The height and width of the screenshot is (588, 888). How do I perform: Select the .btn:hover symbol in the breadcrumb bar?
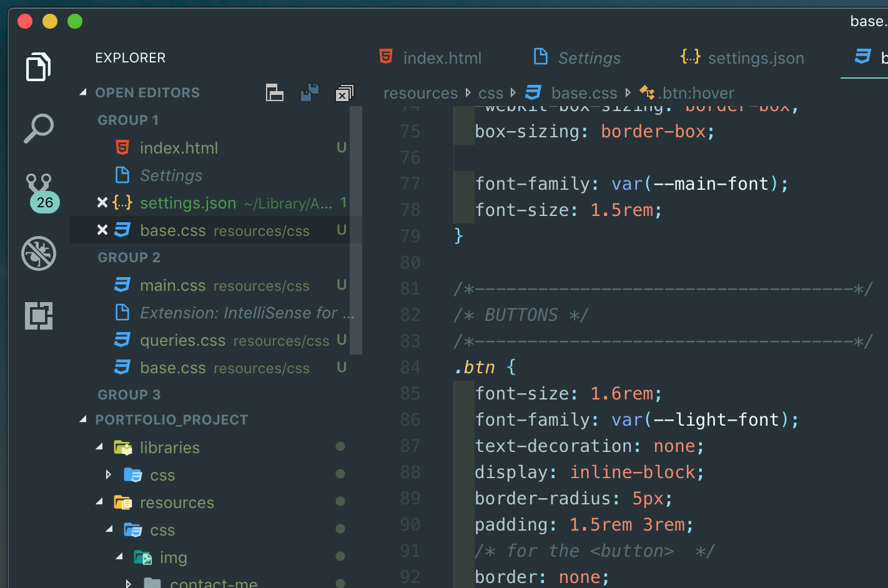coord(695,92)
